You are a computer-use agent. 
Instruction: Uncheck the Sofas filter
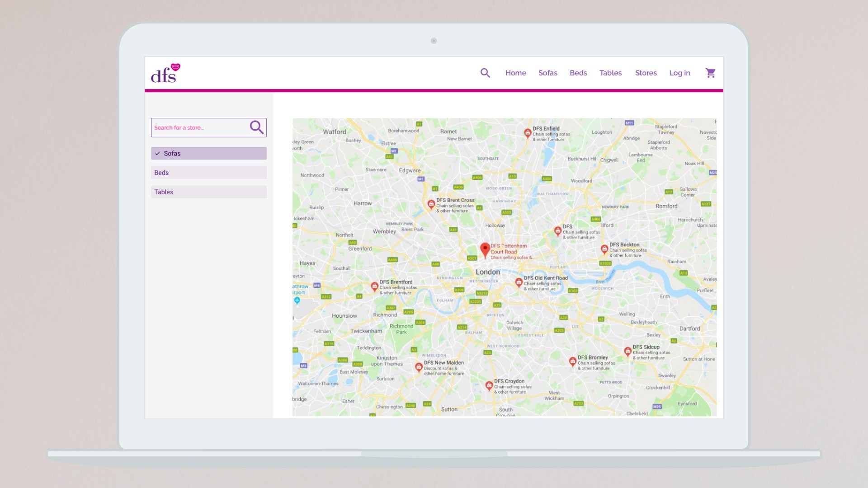coord(208,153)
